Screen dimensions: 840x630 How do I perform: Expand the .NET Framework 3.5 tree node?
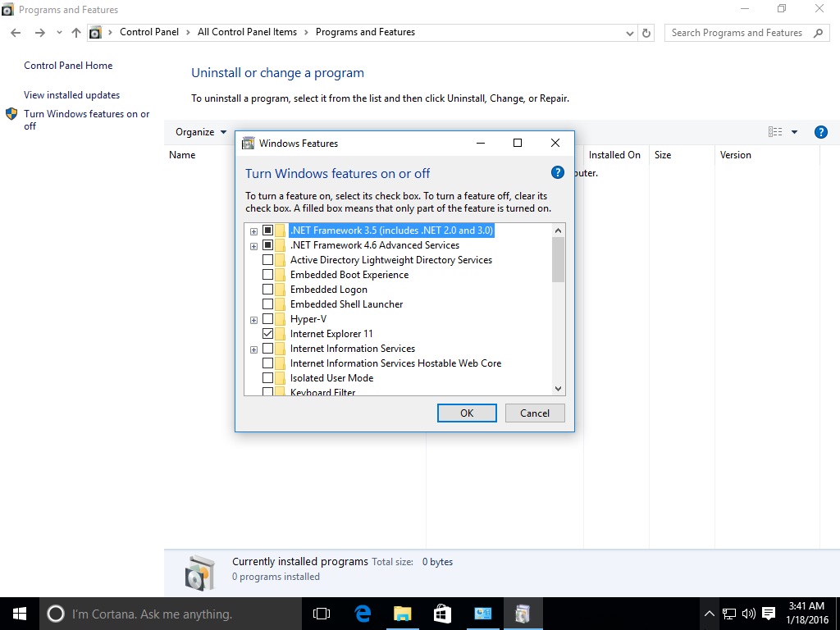coord(254,231)
